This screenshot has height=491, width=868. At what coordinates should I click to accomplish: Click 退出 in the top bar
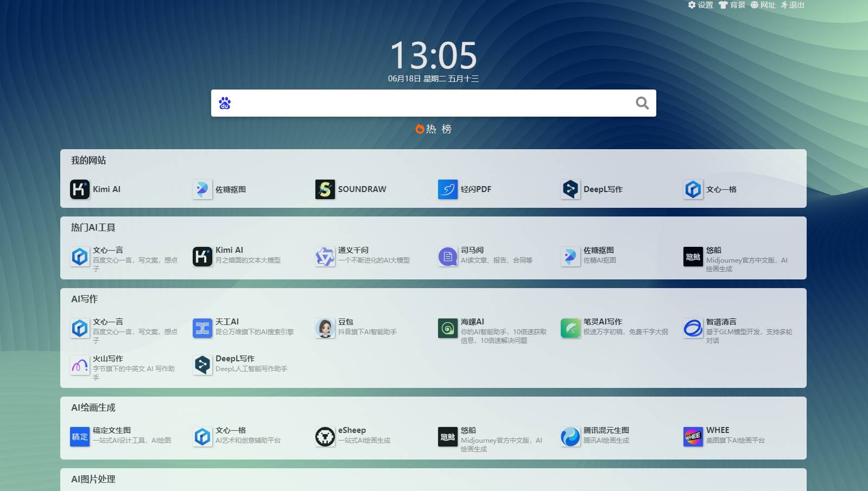[793, 5]
